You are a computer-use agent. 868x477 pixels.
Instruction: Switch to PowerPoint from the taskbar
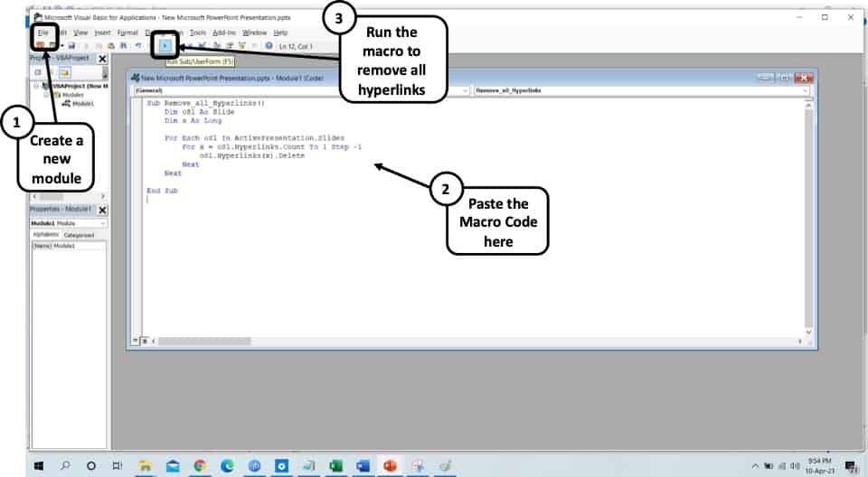point(391,466)
